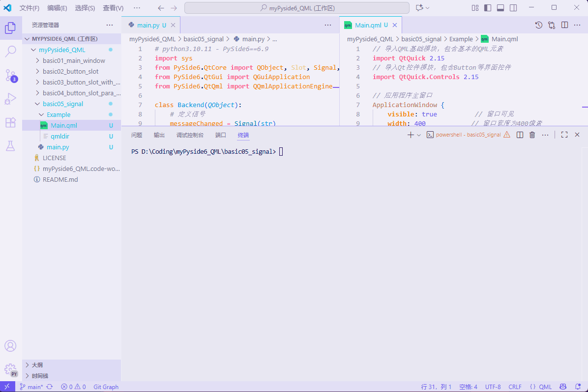The width and height of the screenshot is (588, 392).
Task: Open the Extensions view
Action: tap(10, 122)
